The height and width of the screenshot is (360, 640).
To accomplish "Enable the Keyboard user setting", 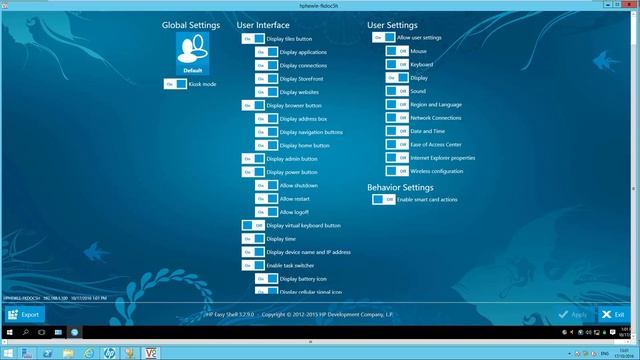I will [397, 64].
